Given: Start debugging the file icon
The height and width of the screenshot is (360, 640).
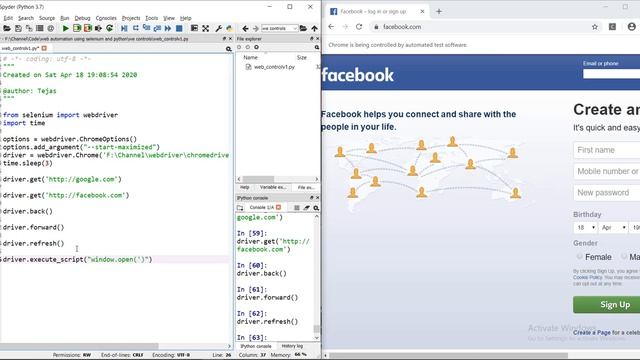Looking at the screenshot, I should pyautogui.click(x=124, y=29).
